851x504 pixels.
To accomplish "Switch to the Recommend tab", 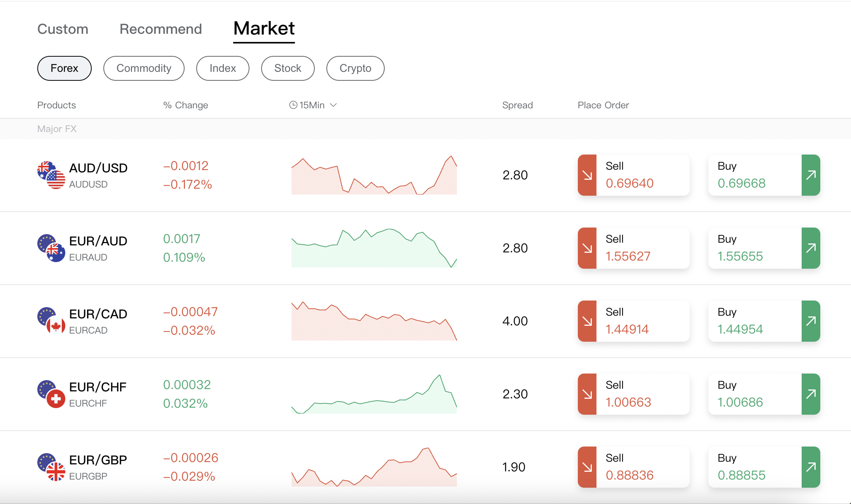I will [160, 29].
